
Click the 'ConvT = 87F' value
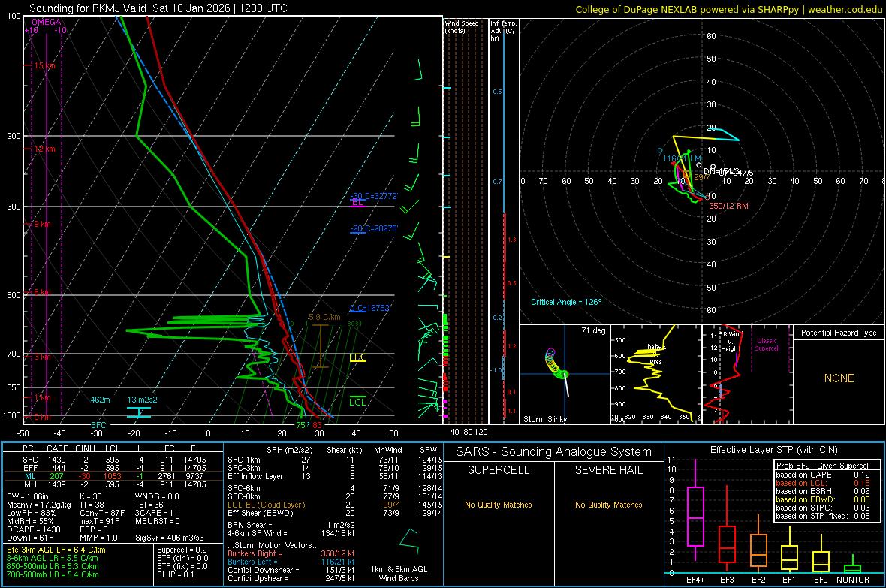pos(102,513)
